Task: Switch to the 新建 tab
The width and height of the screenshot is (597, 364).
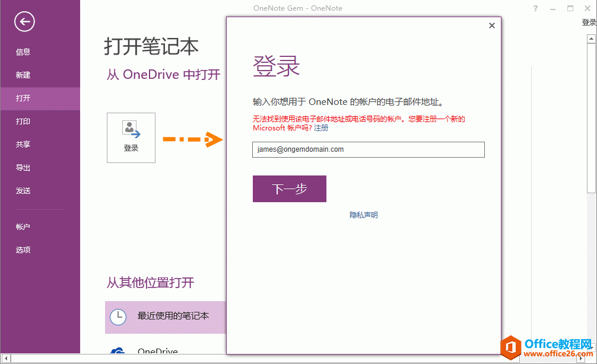Action: (23, 75)
